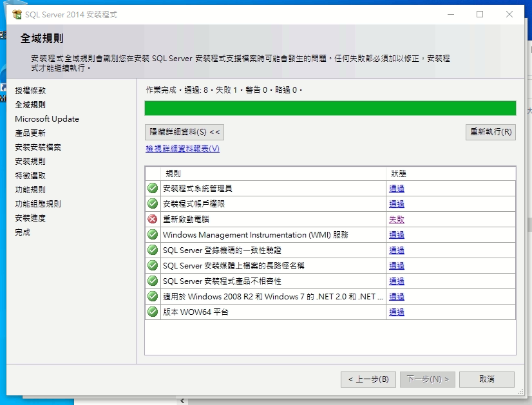Click red error icon for 重新啟動電腦
Screen dimensions: 532x405
click(x=153, y=219)
